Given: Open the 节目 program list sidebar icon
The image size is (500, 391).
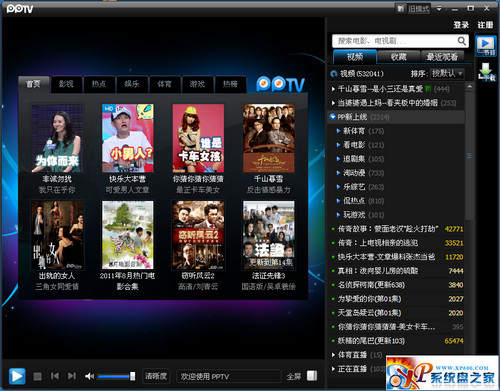Looking at the screenshot, I should [x=486, y=46].
